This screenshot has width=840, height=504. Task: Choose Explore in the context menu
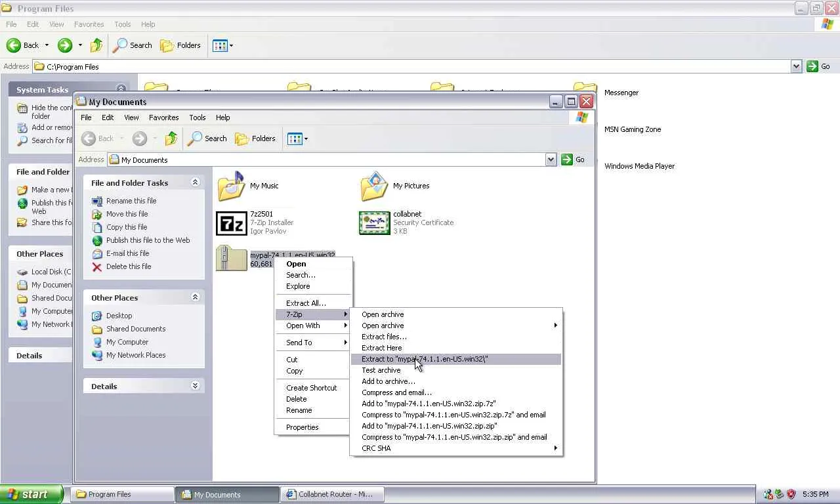pos(313,286)
